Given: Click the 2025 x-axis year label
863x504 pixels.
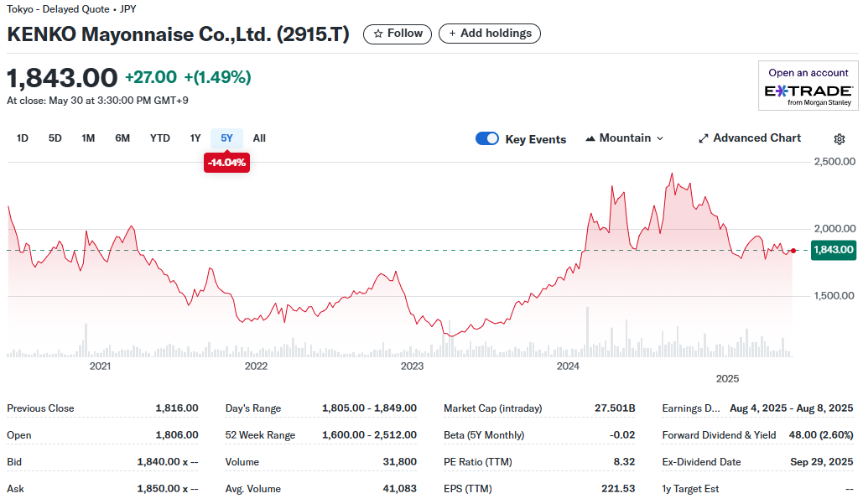Looking at the screenshot, I should point(728,379).
